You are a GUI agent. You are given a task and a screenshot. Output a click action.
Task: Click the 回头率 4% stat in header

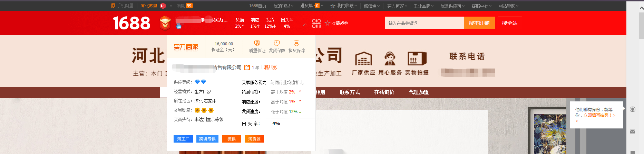[x=287, y=23]
